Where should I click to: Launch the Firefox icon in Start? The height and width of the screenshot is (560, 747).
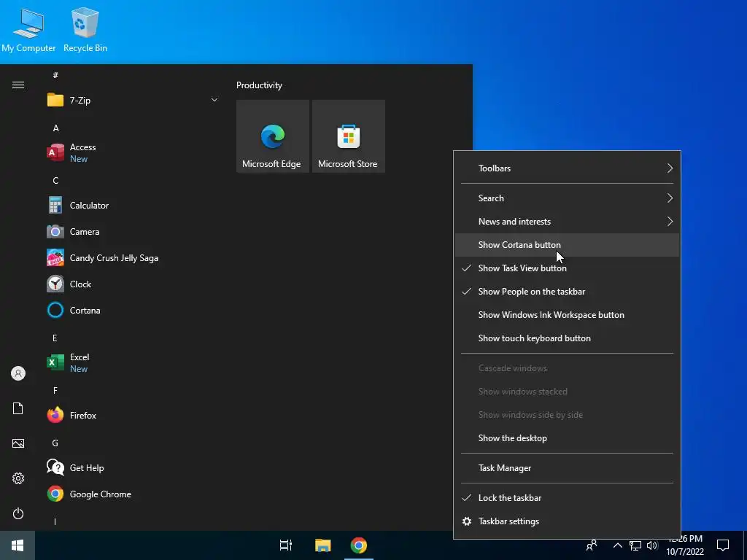tap(55, 415)
